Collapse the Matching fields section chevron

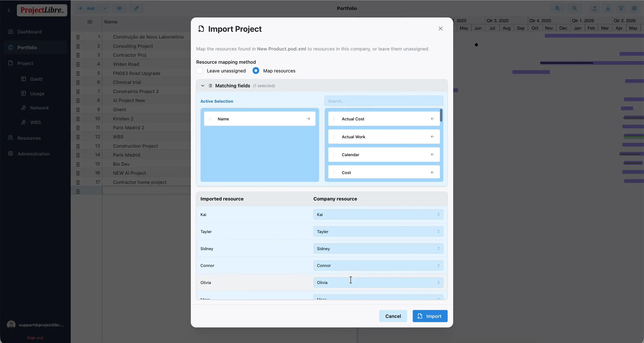[x=203, y=86]
